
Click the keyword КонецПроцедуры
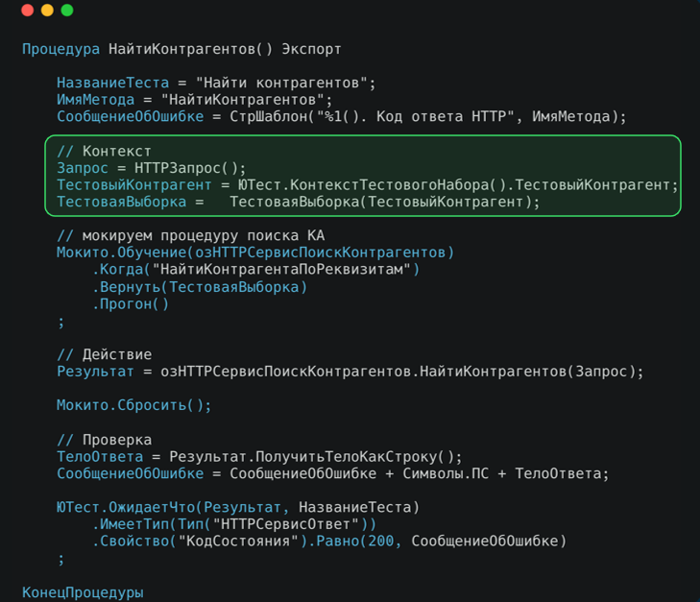pos(83,592)
